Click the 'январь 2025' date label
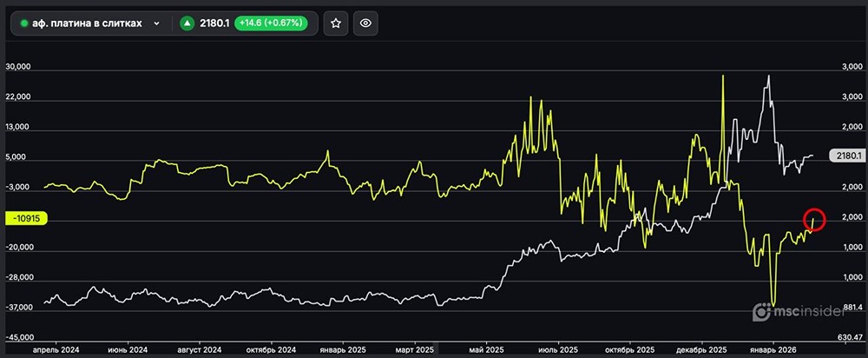Image resolution: width=868 pixels, height=358 pixels. (x=343, y=349)
